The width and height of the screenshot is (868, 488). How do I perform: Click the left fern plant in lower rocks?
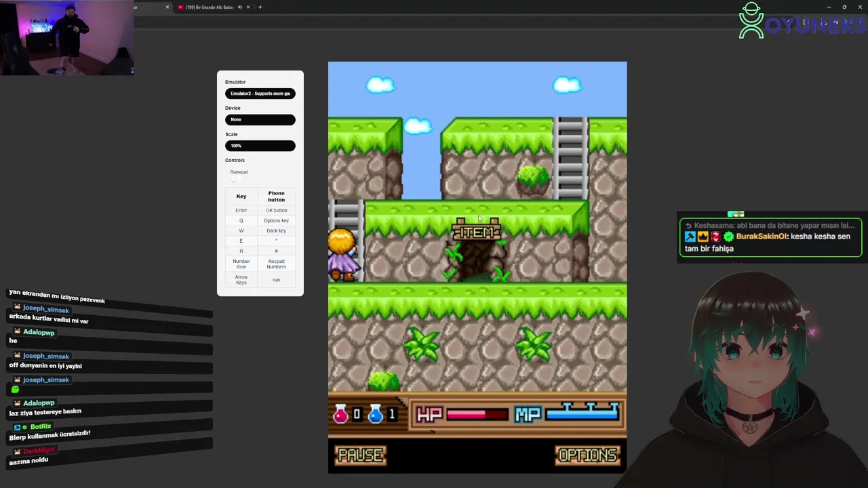coord(422,344)
